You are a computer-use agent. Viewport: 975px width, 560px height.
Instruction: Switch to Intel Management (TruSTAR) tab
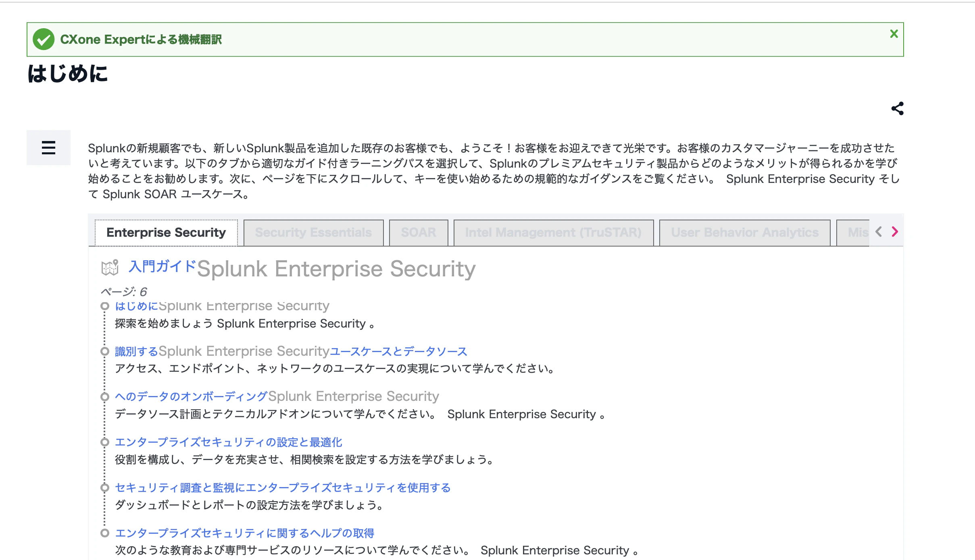tap(553, 232)
